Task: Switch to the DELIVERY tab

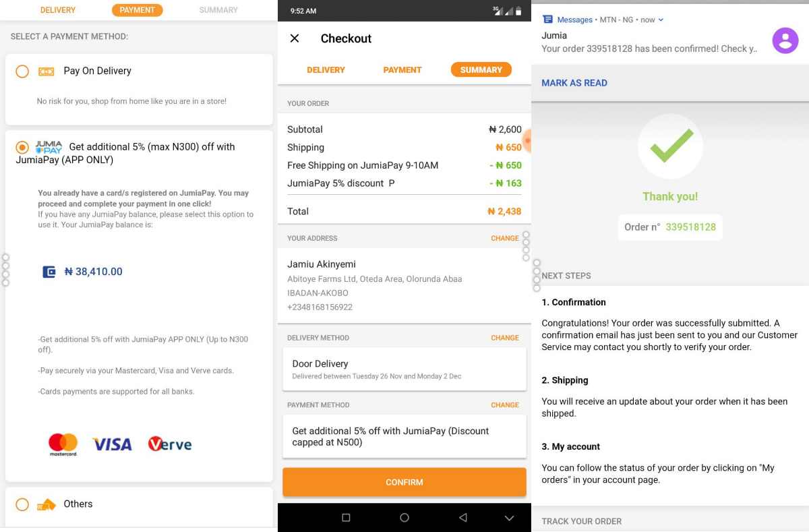Action: point(326,69)
